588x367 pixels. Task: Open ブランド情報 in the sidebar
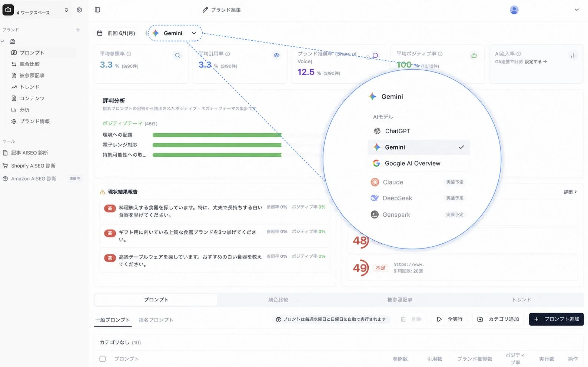[43, 121]
